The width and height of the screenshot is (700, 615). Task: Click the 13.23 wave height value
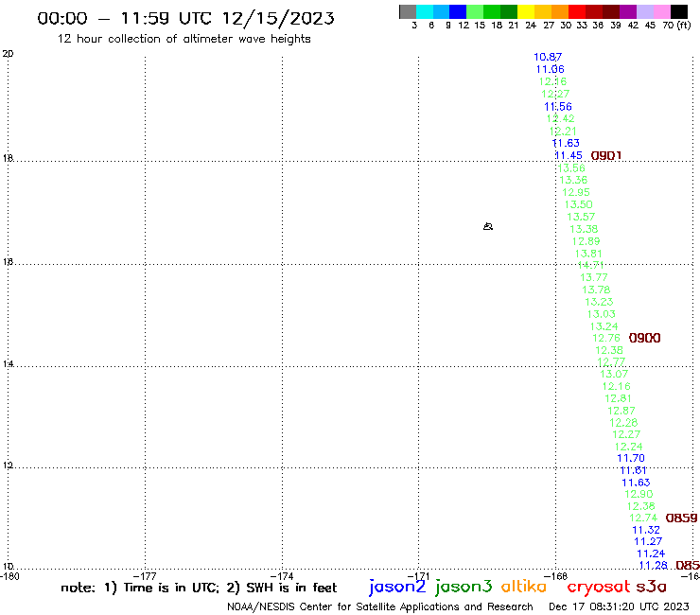599,302
